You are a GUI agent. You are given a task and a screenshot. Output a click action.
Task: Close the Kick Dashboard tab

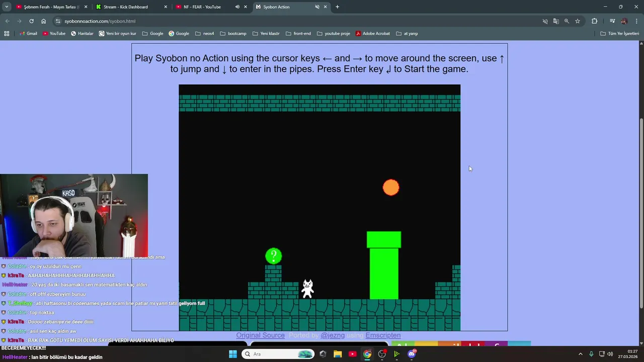point(166,7)
